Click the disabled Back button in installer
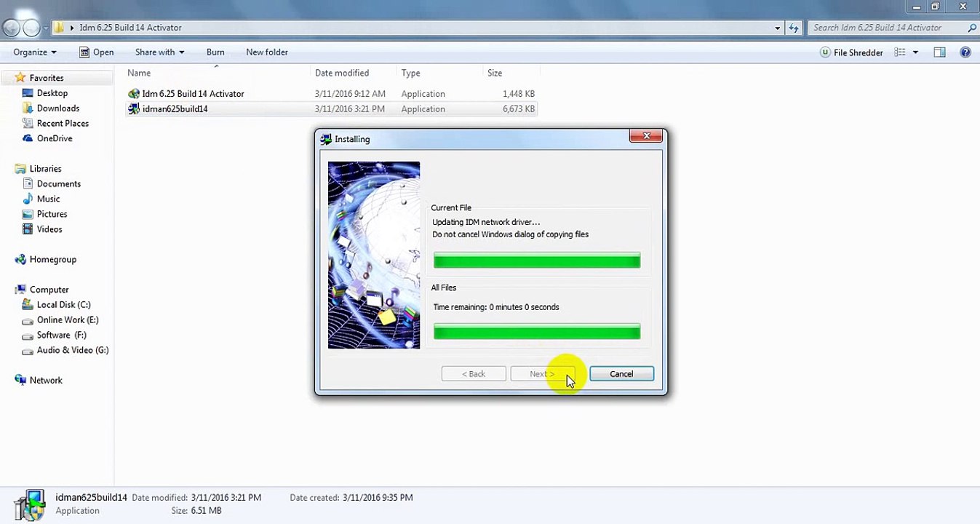Image resolution: width=980 pixels, height=524 pixels. 474,374
